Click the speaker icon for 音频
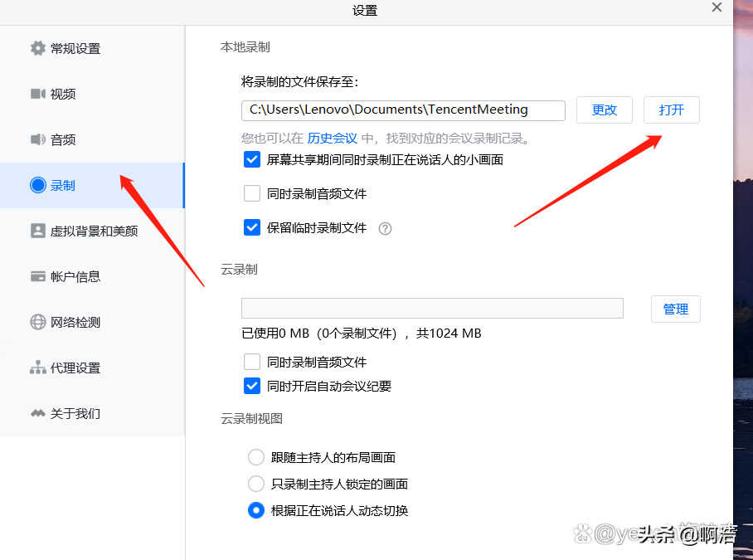The width and height of the screenshot is (753, 560). click(x=37, y=139)
